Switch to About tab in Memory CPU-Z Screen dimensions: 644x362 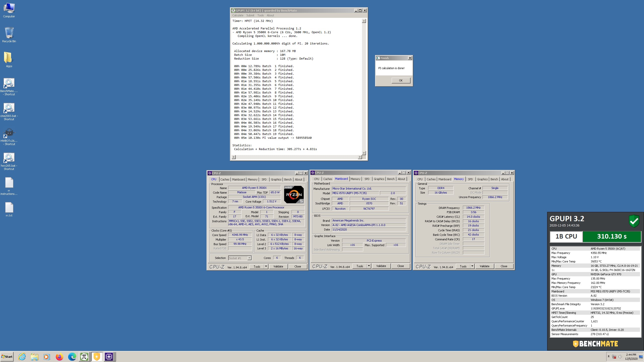505,179
